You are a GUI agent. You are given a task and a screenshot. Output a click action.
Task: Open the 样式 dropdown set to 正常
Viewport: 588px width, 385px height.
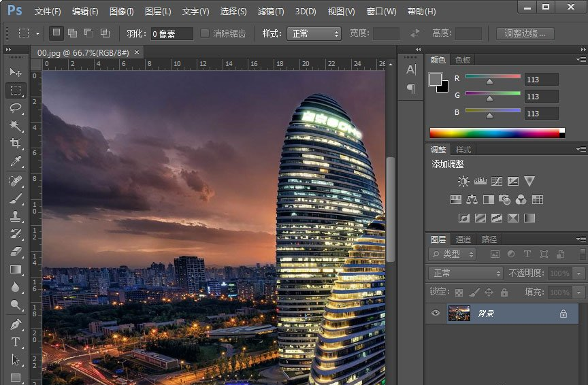click(x=313, y=33)
